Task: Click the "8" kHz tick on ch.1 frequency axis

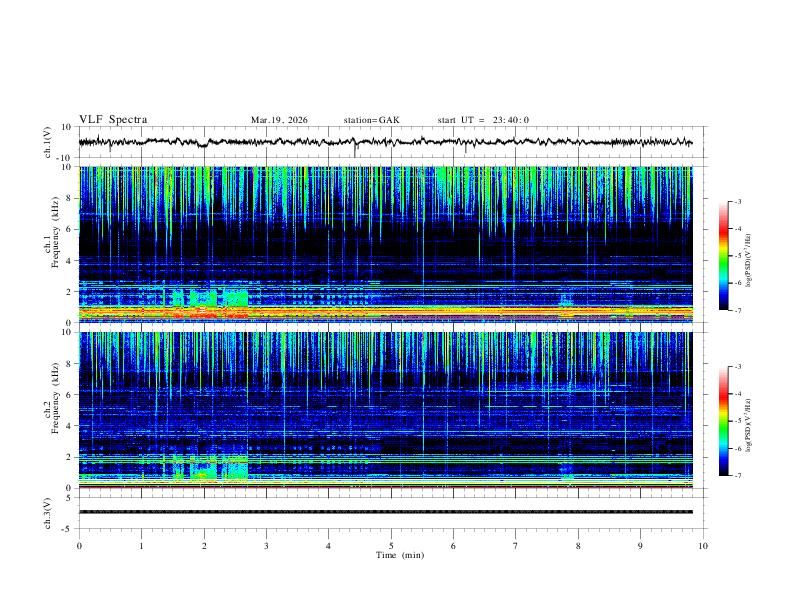Action: pyautogui.click(x=69, y=198)
